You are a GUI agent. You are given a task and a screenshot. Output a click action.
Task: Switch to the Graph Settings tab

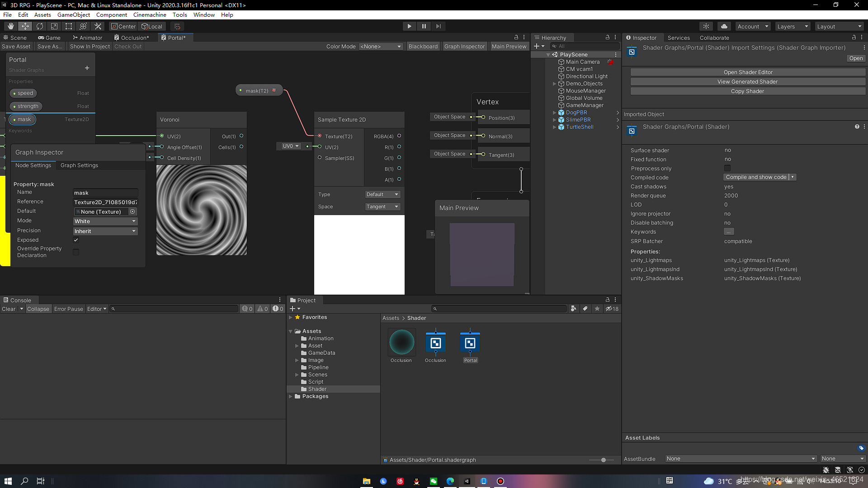click(x=79, y=165)
